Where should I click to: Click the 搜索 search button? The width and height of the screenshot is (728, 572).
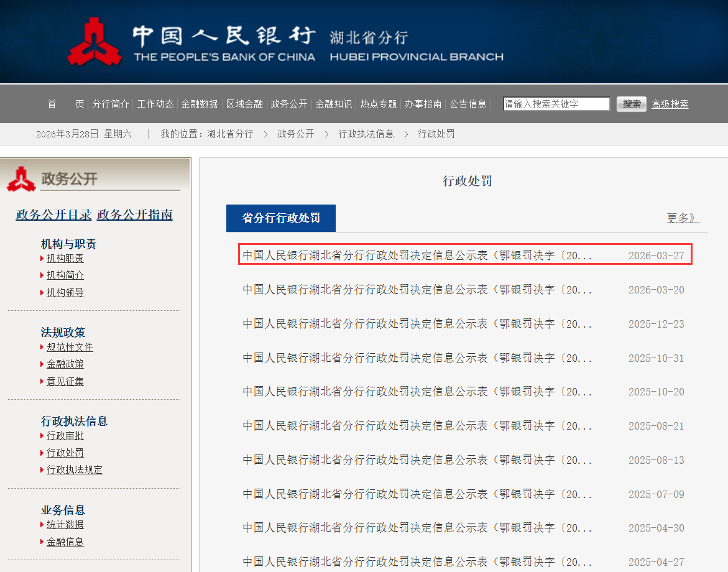(632, 104)
